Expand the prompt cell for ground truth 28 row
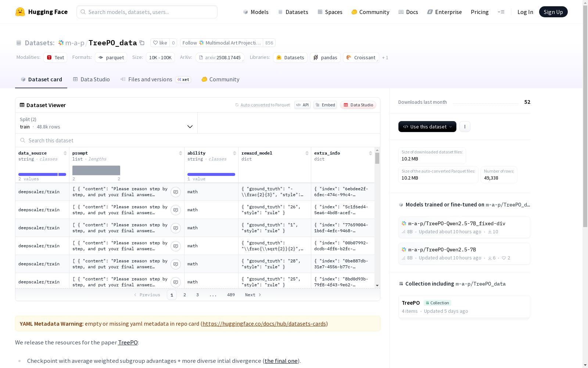This screenshot has width=588, height=368. tap(176, 264)
